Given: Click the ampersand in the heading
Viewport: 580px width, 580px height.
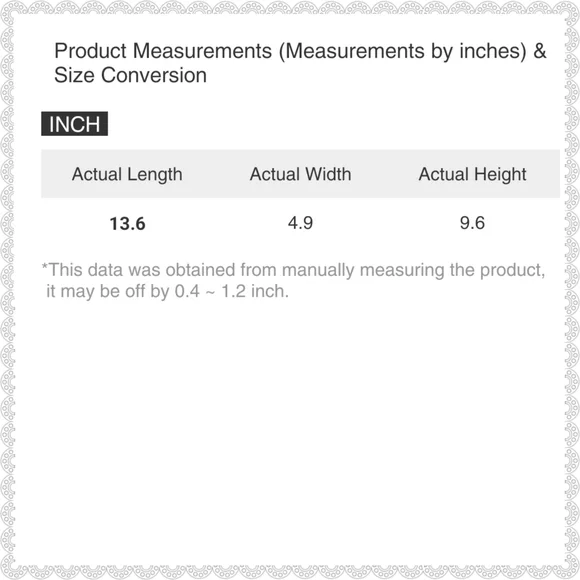Looking at the screenshot, I should [x=540, y=51].
